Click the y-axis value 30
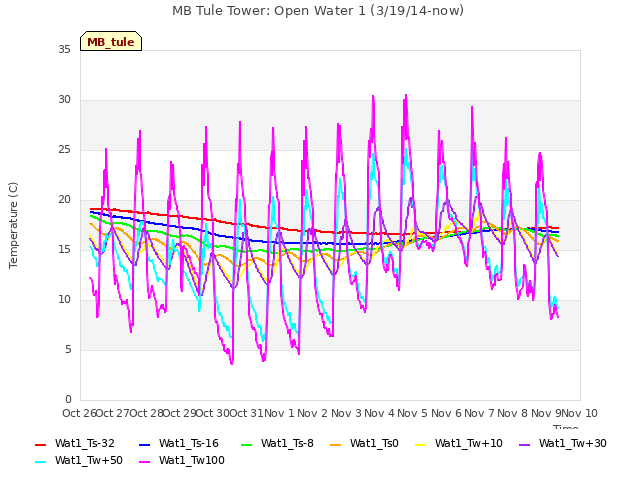The width and height of the screenshot is (640, 480). click(x=64, y=100)
